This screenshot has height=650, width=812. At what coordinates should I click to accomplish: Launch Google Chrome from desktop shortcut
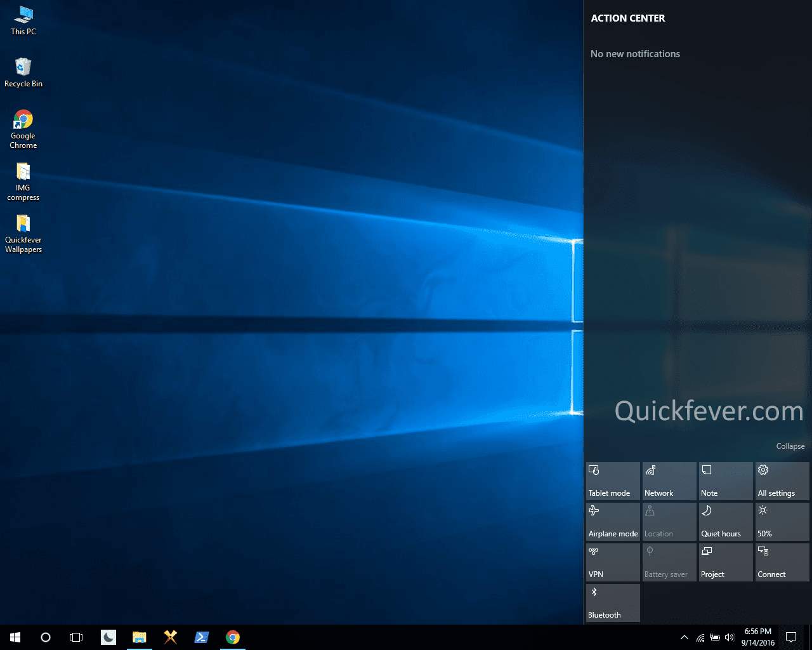23,129
